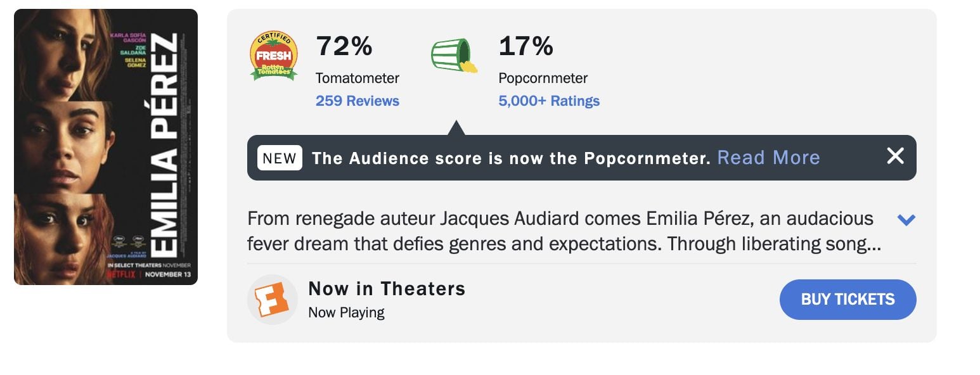Click the Now Playing status label
The width and height of the screenshot is (980, 375).
coord(347,312)
